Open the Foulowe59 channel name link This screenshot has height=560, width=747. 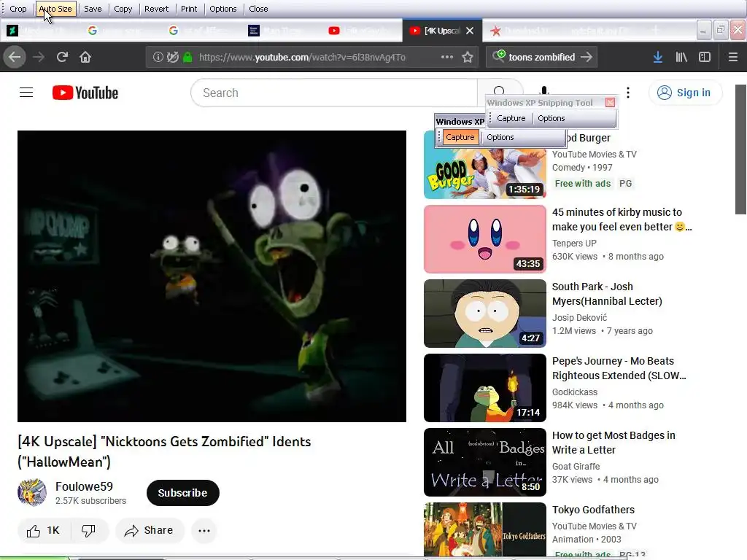pos(84,486)
